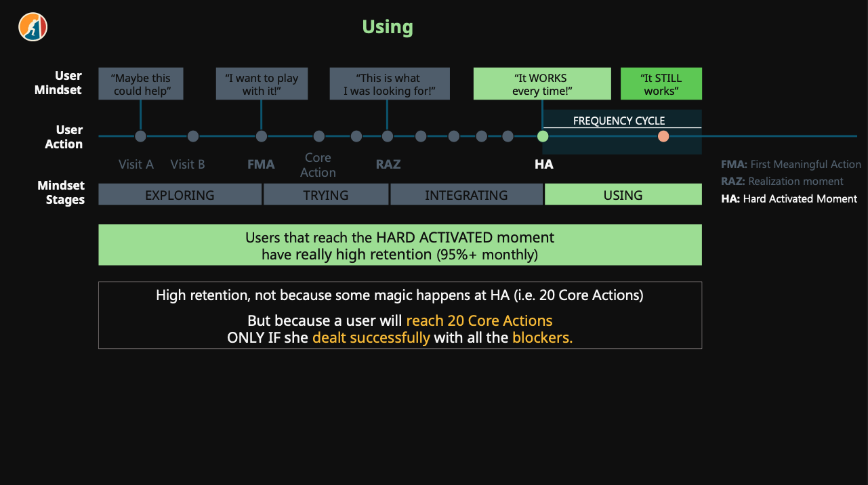The height and width of the screenshot is (485, 868).
Task: Click the orange dot in Frequency Cycle
Action: pyautogui.click(x=663, y=136)
